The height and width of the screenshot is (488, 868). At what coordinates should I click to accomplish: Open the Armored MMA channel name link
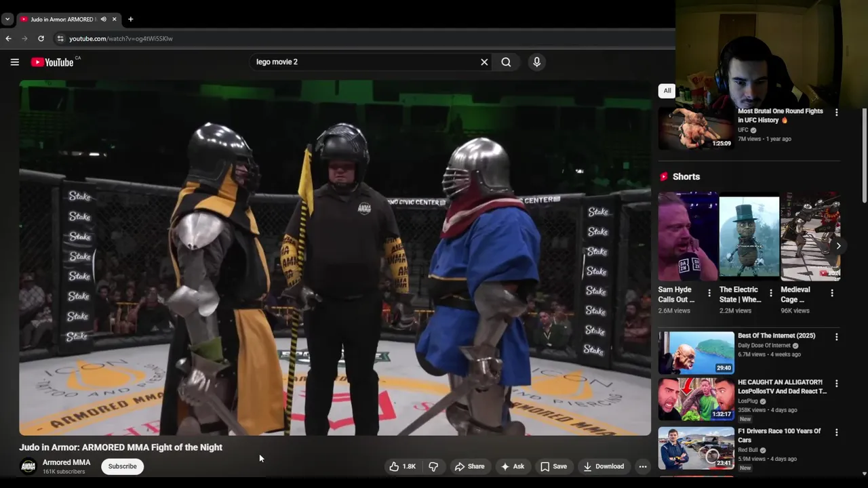click(x=66, y=462)
